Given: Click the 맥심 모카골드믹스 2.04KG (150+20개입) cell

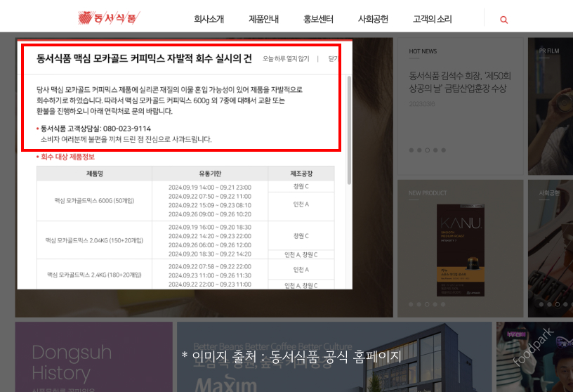Looking at the screenshot, I should 94,240.
